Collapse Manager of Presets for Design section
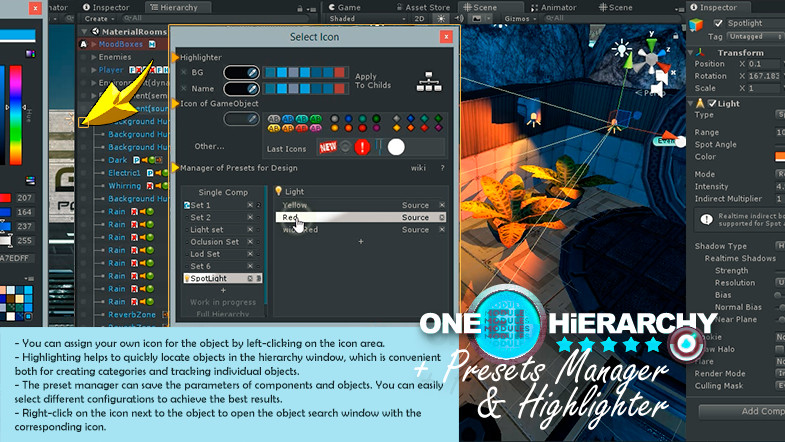The image size is (785, 442). point(175,168)
